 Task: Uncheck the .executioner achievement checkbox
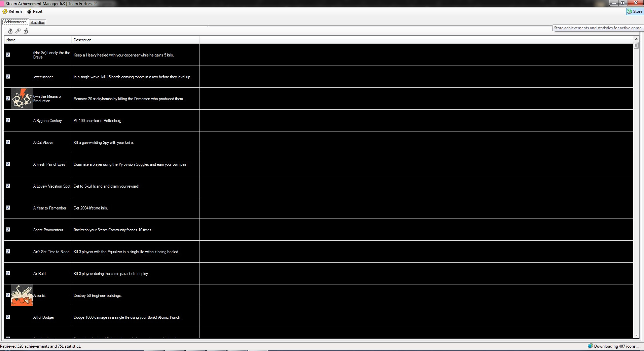[8, 77]
